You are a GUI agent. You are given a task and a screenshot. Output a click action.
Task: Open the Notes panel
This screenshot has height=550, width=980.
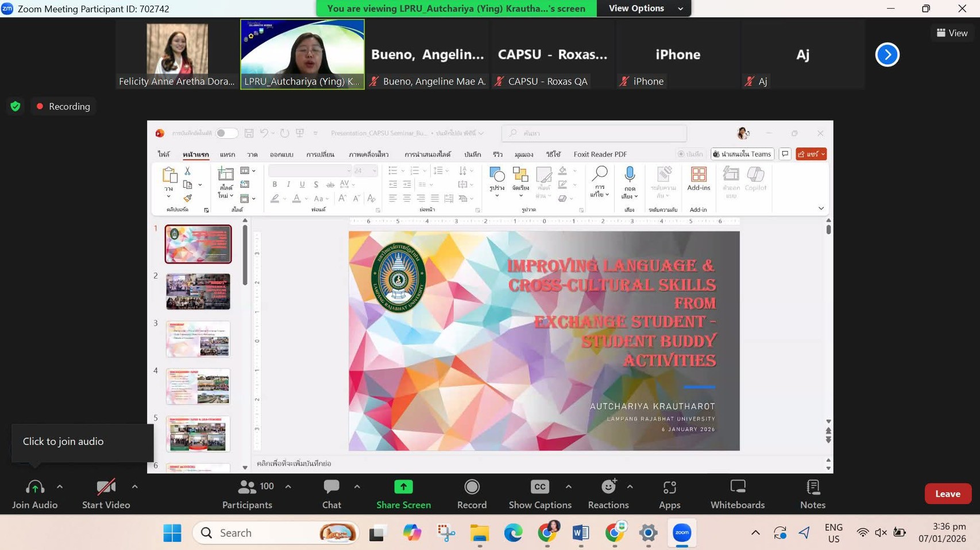[x=812, y=493]
